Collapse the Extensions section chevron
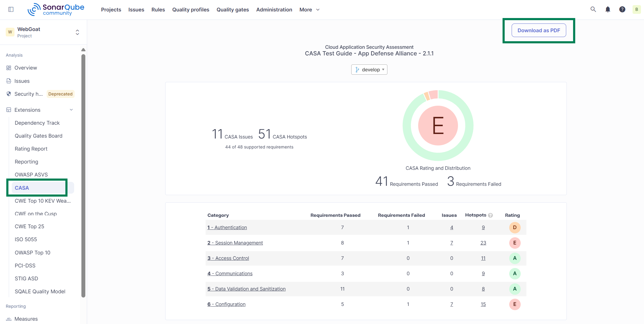The image size is (644, 324). point(71,110)
